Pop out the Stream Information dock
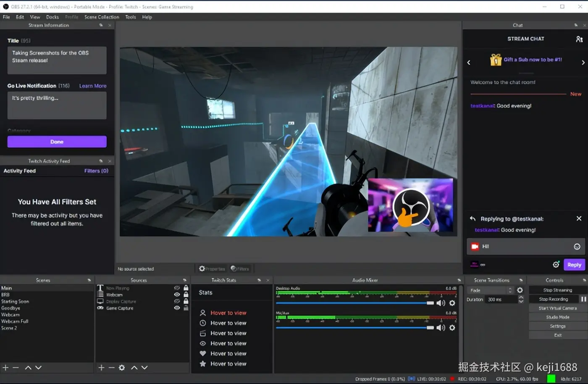 coord(101,25)
